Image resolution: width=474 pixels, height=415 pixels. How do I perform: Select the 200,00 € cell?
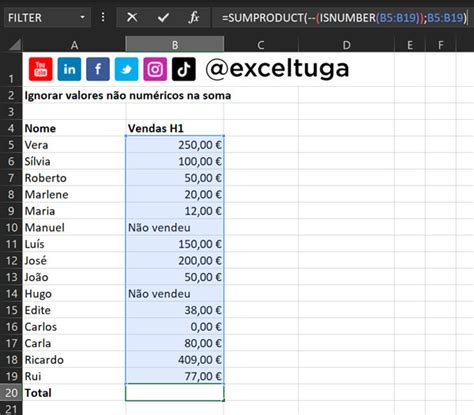tap(175, 260)
